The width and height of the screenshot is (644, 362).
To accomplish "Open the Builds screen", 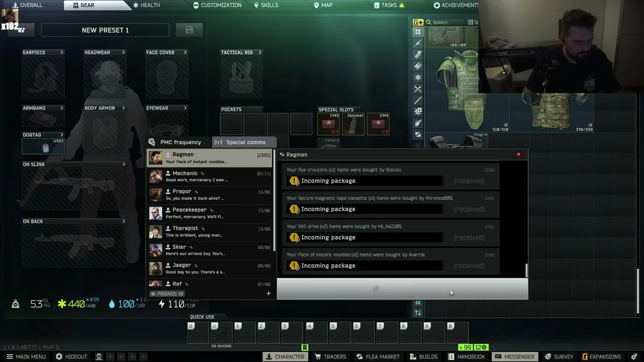I will (x=424, y=356).
